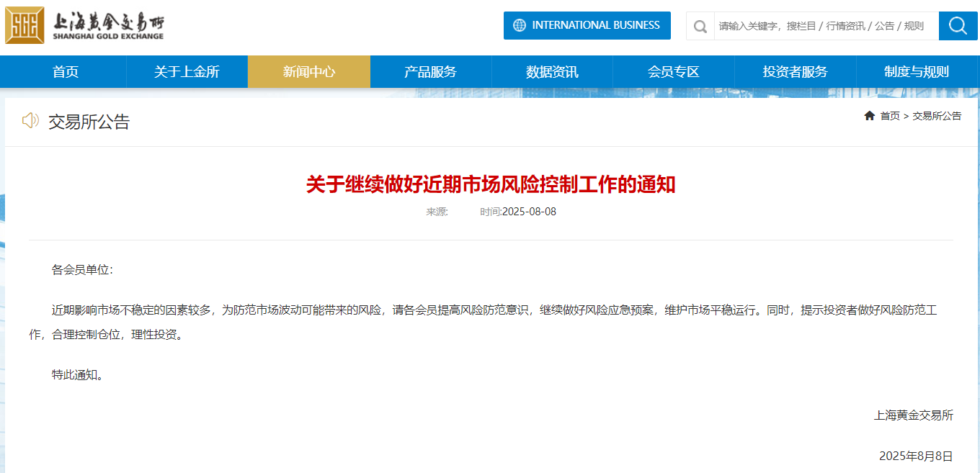
Task: Click the signature 上海黄金交易所
Action: (914, 415)
